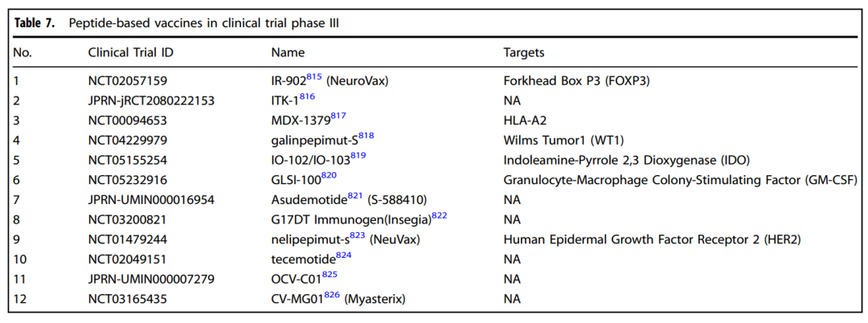Select trial ID NCT02057159
Viewport: 868px width, 323px height.
coord(127,81)
